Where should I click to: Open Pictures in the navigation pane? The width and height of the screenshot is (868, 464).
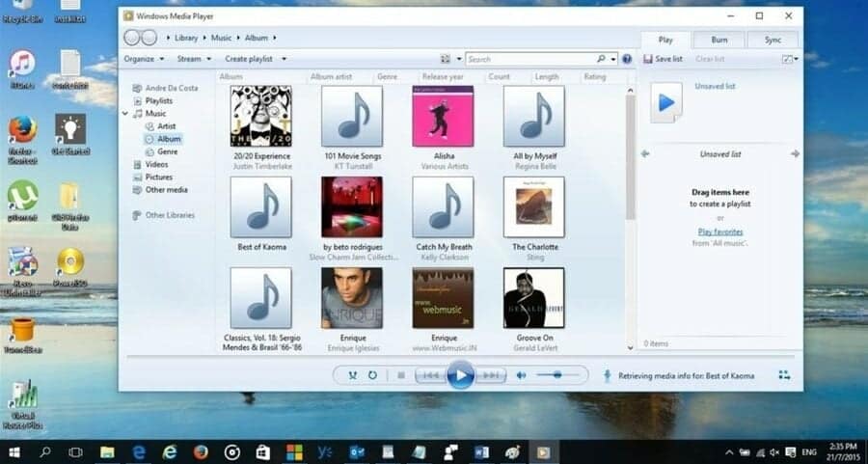(x=159, y=177)
